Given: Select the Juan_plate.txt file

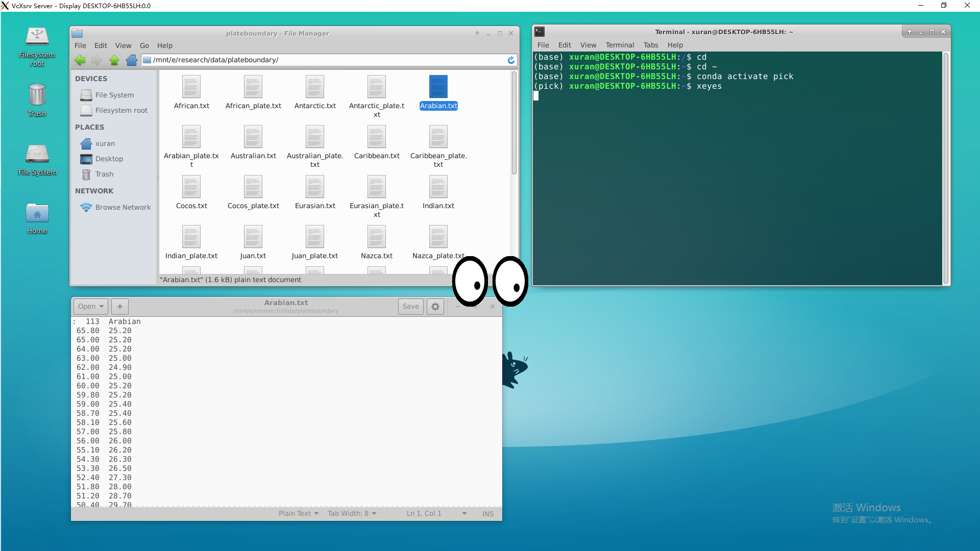Looking at the screenshot, I should 315,242.
